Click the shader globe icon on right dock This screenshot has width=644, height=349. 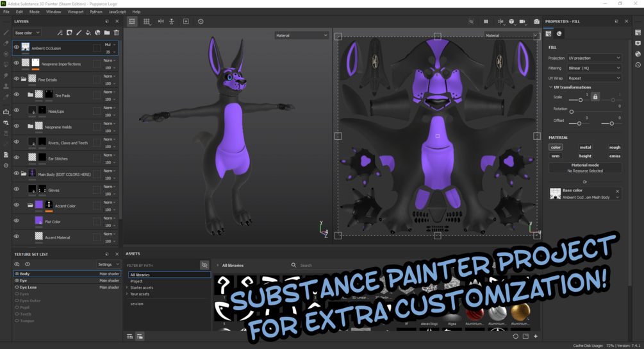point(638,55)
